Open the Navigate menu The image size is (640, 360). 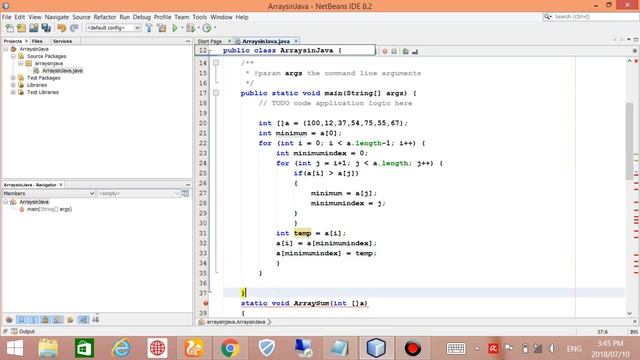(x=57, y=17)
